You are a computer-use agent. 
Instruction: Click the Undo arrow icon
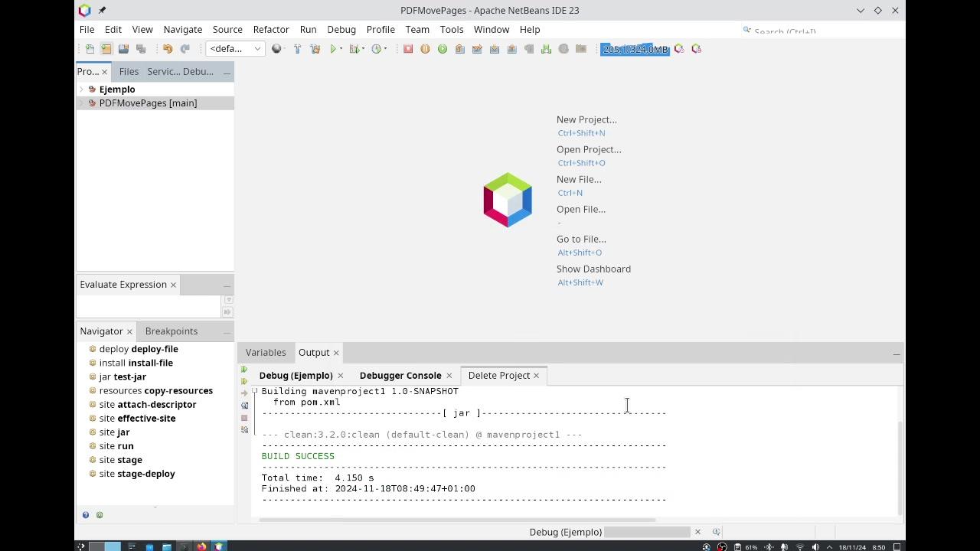click(168, 49)
